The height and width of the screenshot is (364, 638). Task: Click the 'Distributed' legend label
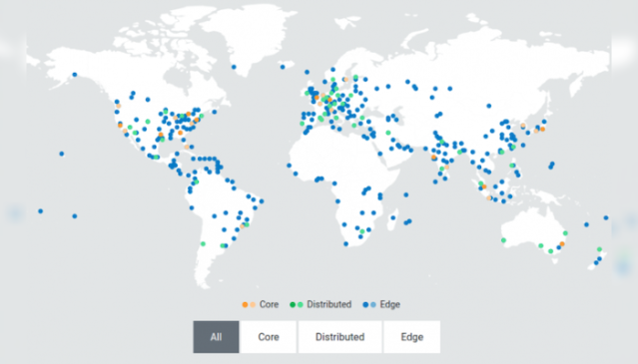tap(328, 304)
